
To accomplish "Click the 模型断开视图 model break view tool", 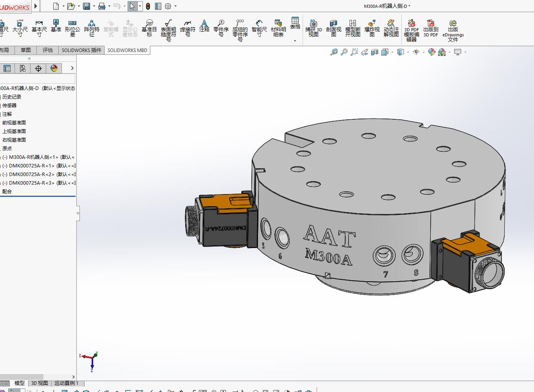I will coord(353,29).
